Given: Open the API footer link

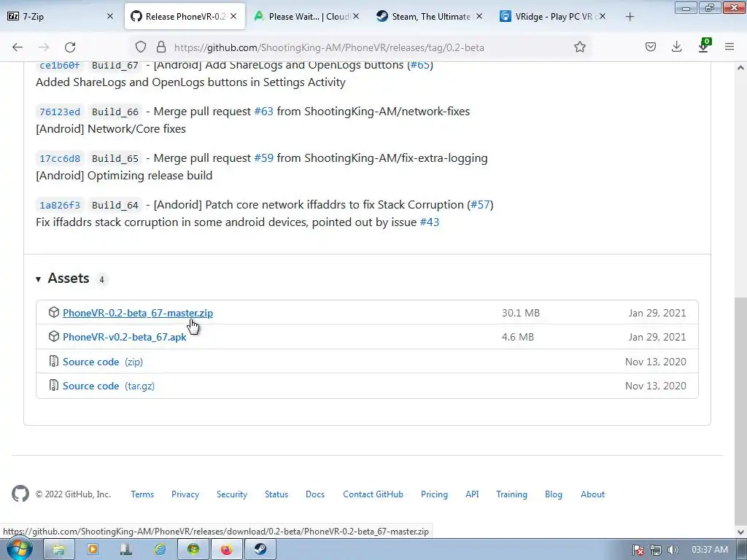Looking at the screenshot, I should 472,494.
